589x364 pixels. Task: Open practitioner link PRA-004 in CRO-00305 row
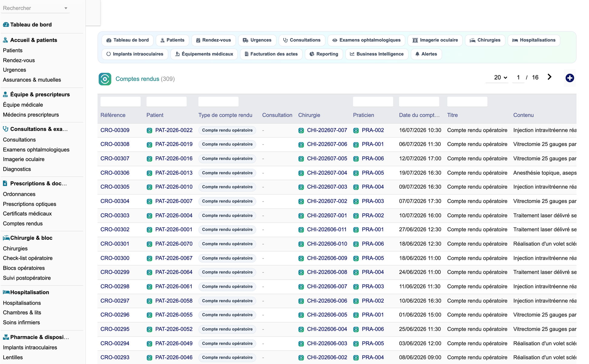tap(373, 187)
